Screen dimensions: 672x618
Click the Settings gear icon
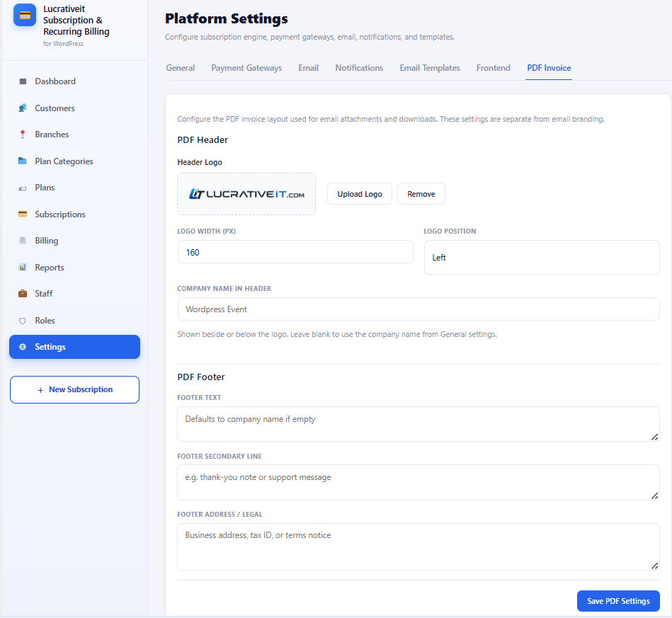[23, 347]
